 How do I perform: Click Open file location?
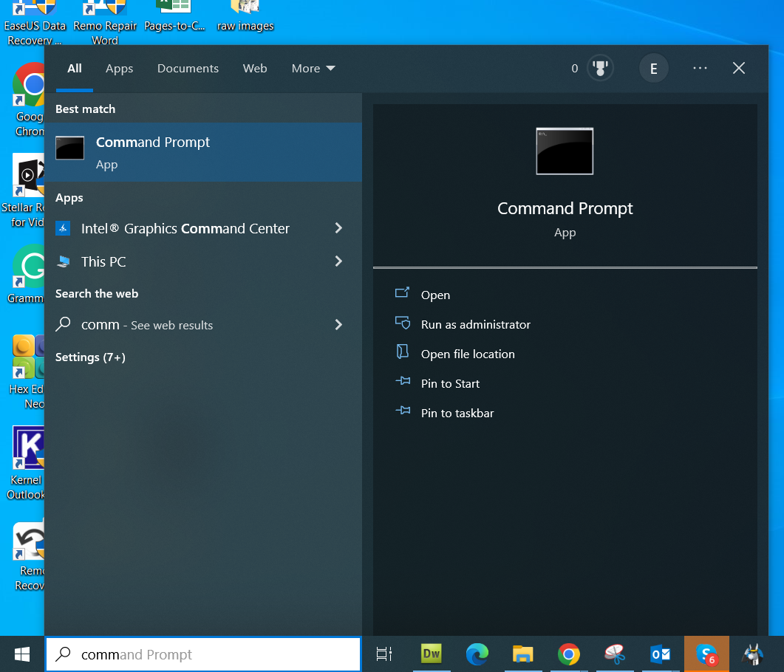[468, 354]
